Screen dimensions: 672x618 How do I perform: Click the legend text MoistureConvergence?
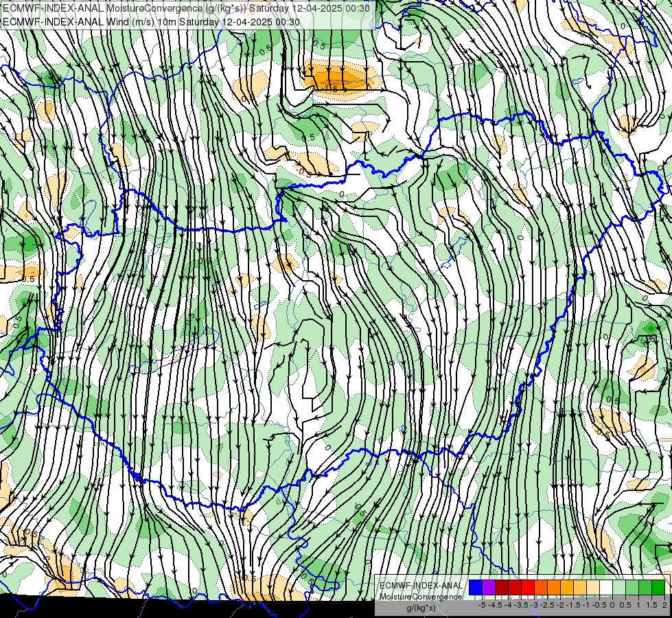pos(421,597)
